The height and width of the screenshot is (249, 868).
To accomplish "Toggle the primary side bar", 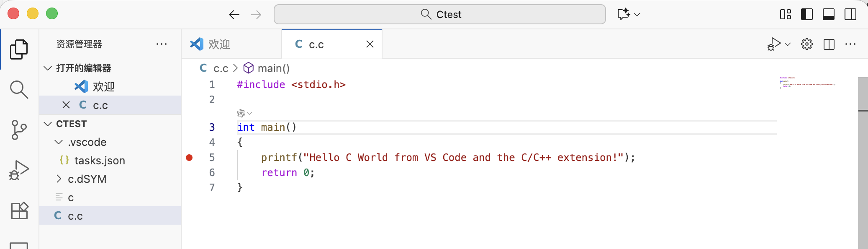I will pos(806,14).
